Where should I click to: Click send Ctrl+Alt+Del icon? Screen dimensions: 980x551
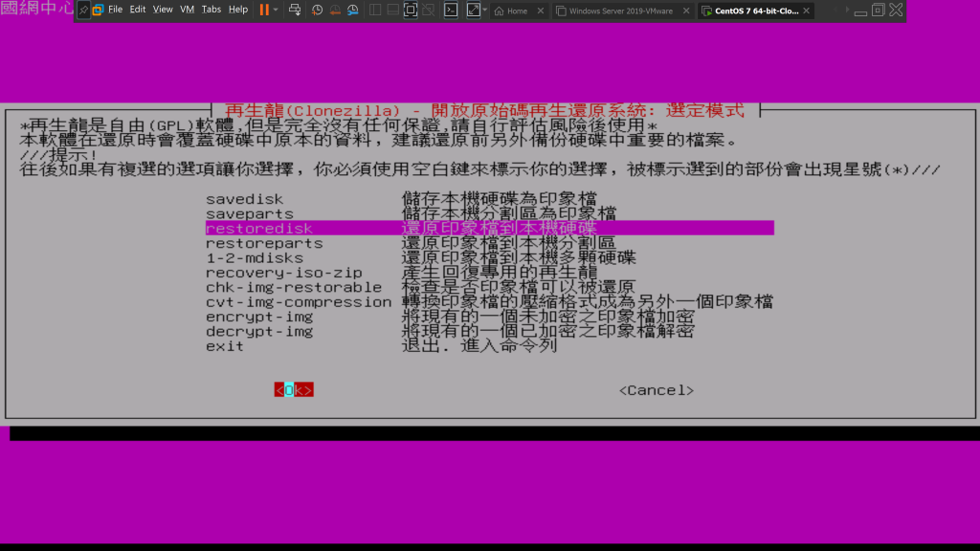click(294, 10)
